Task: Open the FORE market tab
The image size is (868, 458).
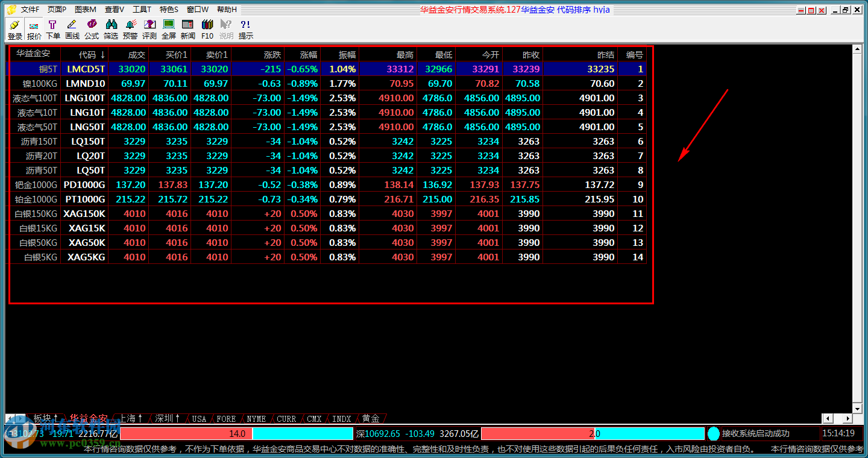Action: coord(226,418)
